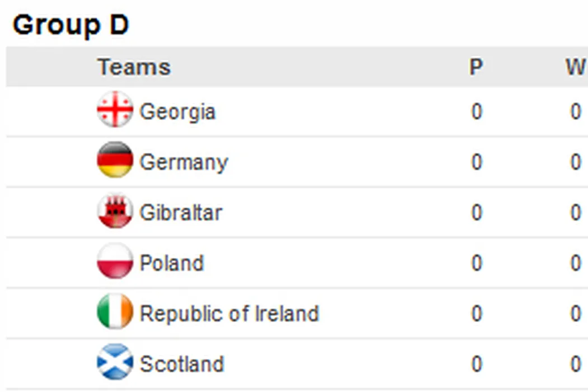Viewport: 588px width, 392px height.
Task: Click the P column header
Action: pyautogui.click(x=475, y=67)
